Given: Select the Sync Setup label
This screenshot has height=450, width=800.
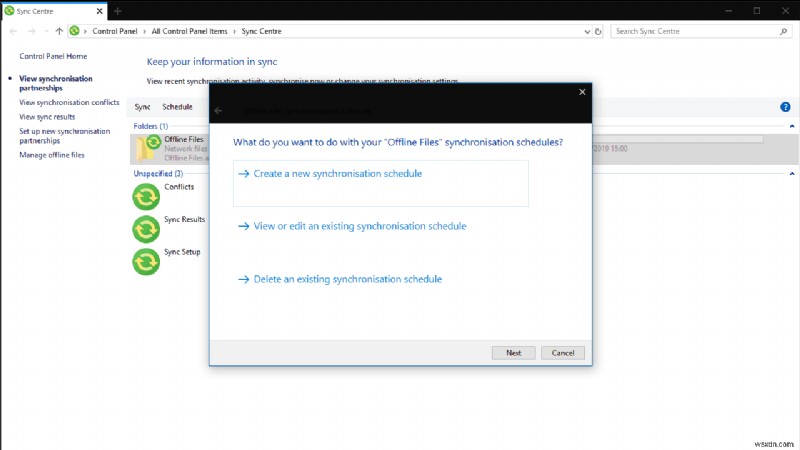Looking at the screenshot, I should 182,252.
